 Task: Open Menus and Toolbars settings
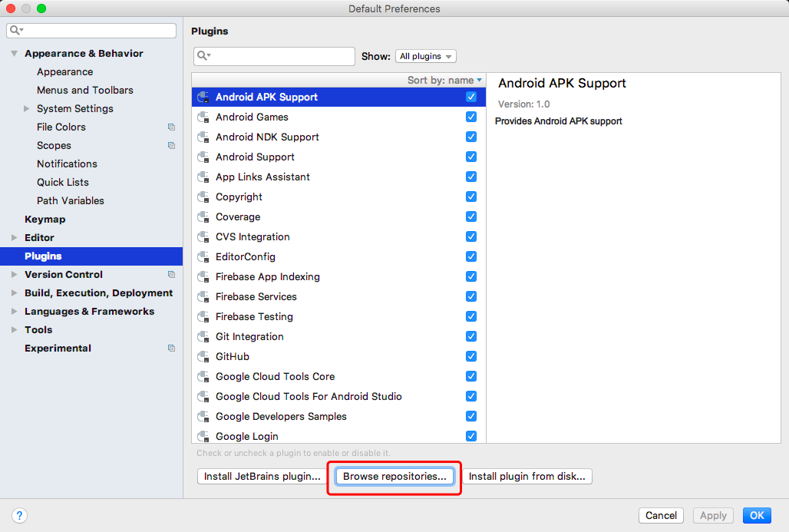85,90
